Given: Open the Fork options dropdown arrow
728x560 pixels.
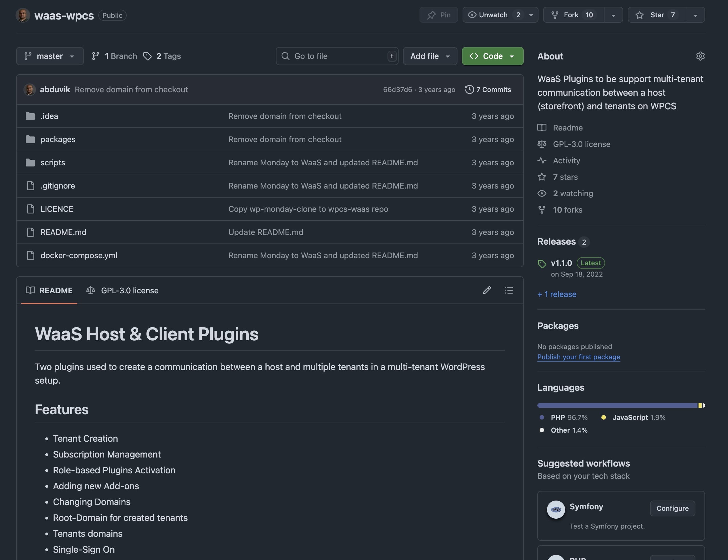Looking at the screenshot, I should point(613,15).
